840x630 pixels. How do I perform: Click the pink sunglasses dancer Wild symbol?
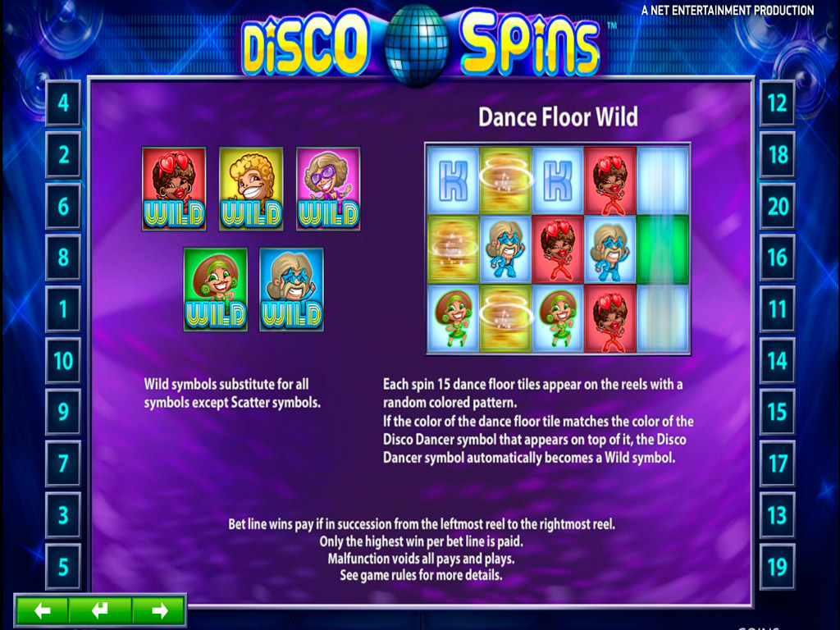point(328,189)
